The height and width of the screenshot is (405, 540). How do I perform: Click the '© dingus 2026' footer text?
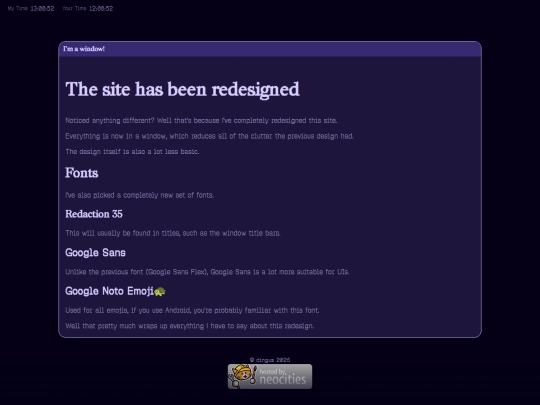pyautogui.click(x=270, y=360)
